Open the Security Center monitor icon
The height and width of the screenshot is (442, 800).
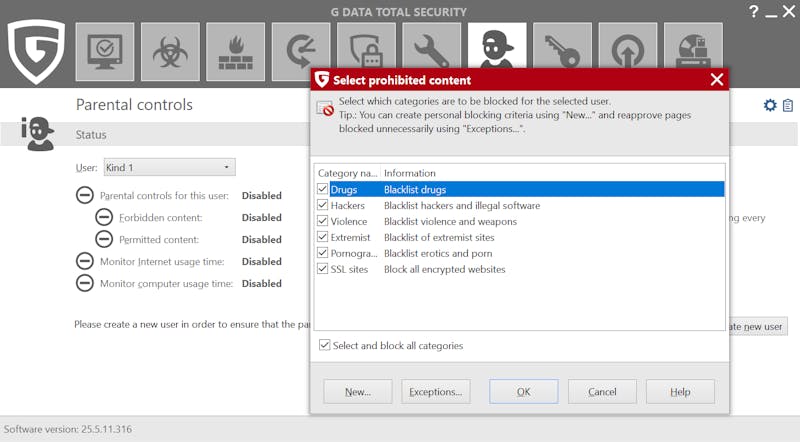tap(105, 52)
